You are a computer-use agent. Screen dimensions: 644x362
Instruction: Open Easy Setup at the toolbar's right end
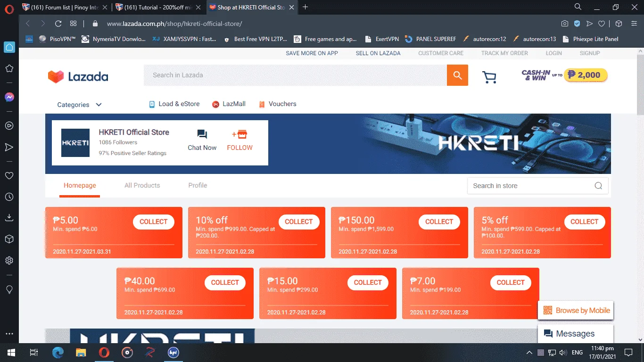tap(634, 24)
